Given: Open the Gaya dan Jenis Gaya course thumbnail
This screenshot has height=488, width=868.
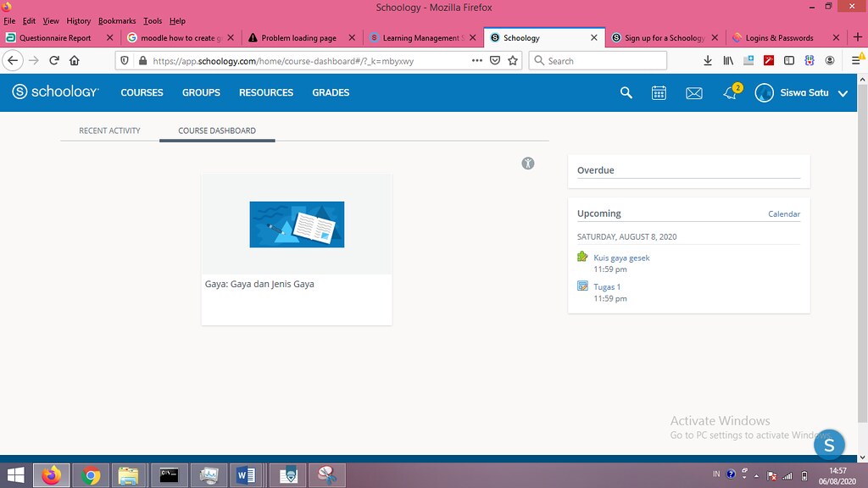Looking at the screenshot, I should point(297,224).
